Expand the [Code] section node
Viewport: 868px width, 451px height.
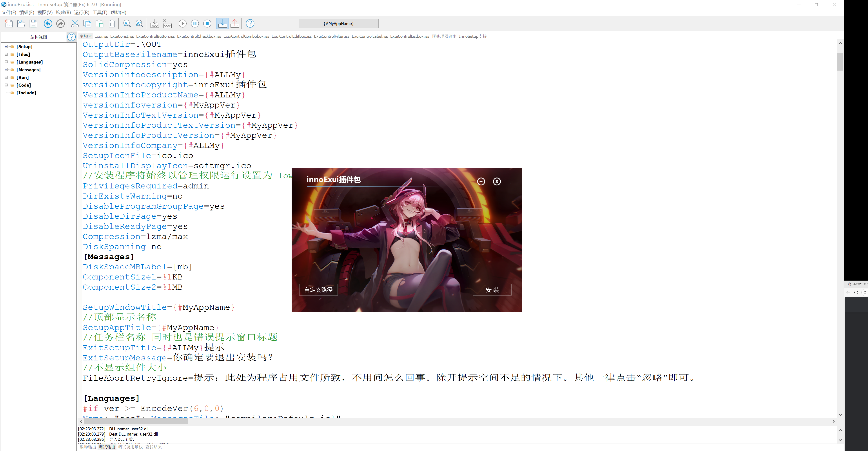pos(6,85)
